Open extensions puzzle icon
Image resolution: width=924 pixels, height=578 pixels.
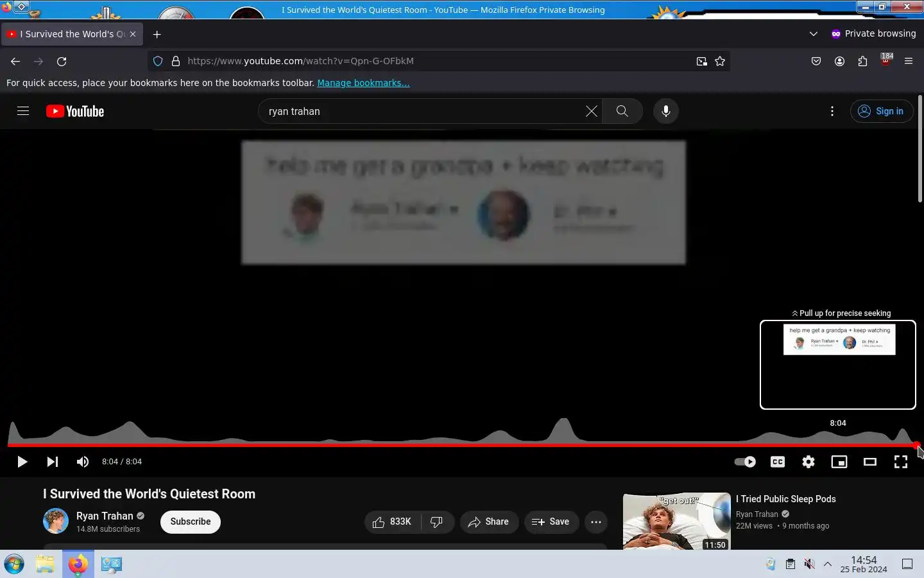pyautogui.click(x=862, y=61)
